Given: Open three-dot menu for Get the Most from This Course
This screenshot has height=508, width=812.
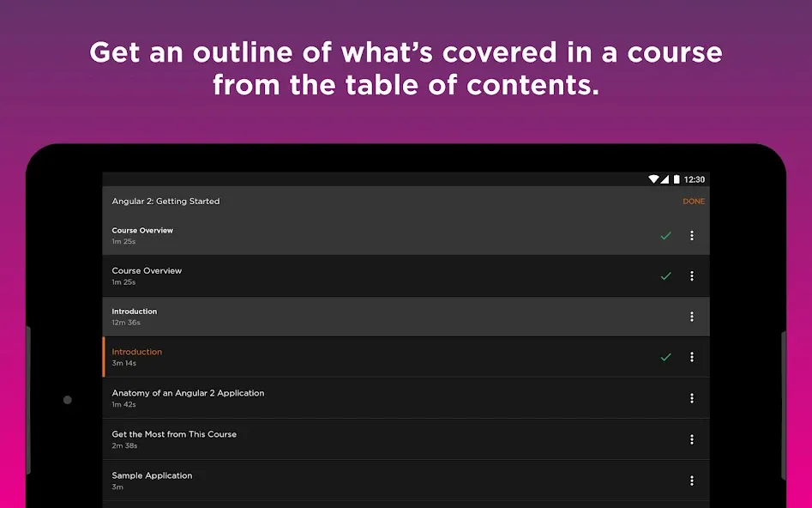Looking at the screenshot, I should pyautogui.click(x=691, y=439).
